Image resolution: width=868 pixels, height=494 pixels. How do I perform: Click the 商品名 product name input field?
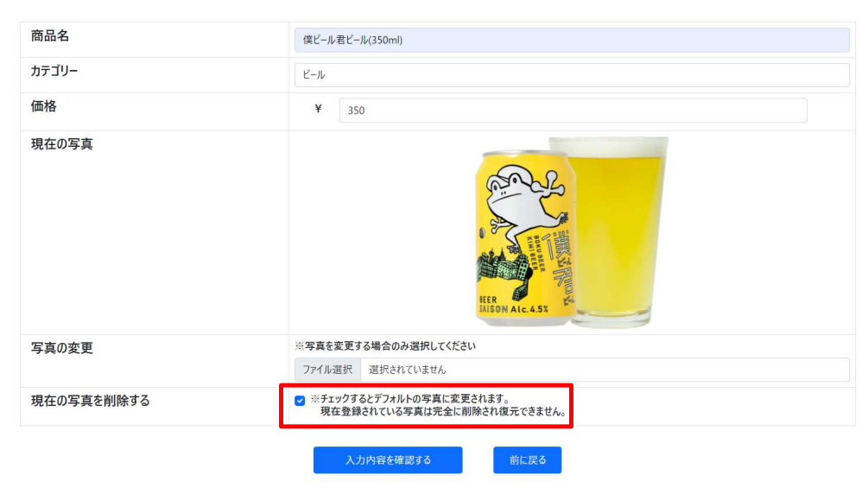[571, 40]
